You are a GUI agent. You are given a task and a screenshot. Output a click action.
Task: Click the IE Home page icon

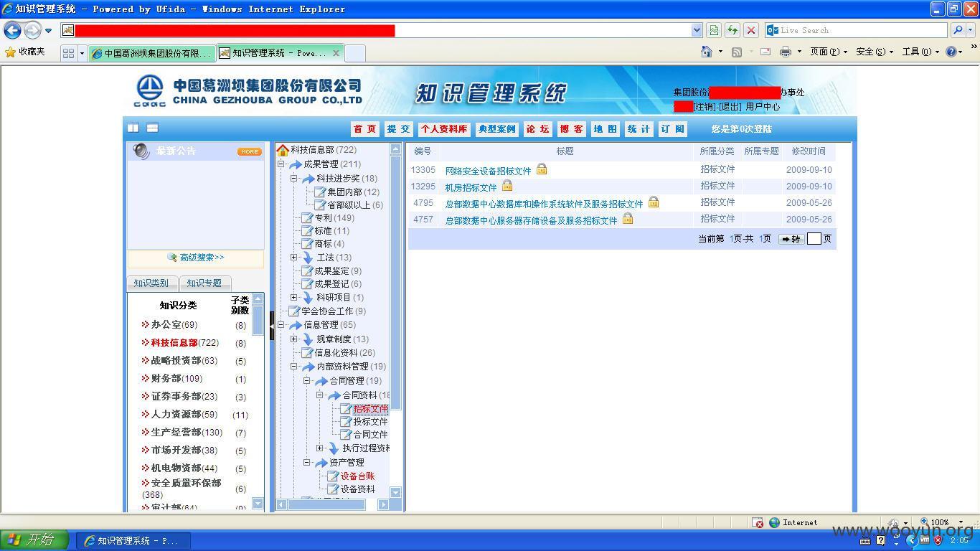pyautogui.click(x=707, y=52)
